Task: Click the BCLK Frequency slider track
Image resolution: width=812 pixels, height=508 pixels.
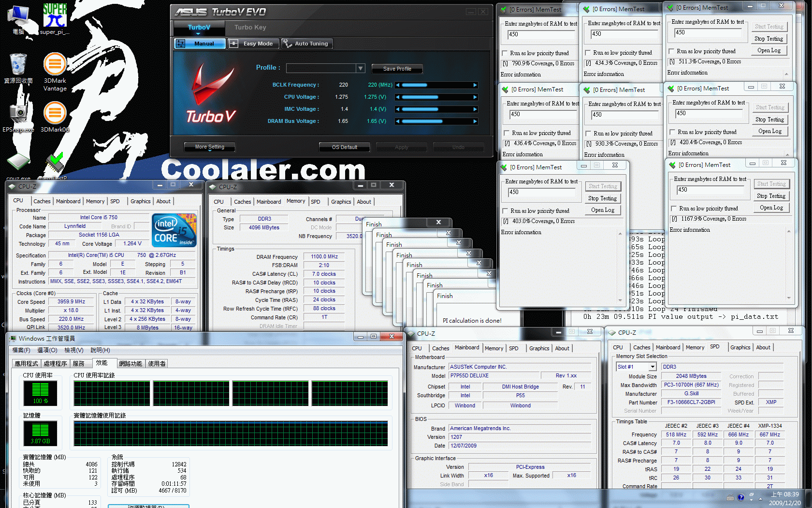Action: click(x=436, y=85)
